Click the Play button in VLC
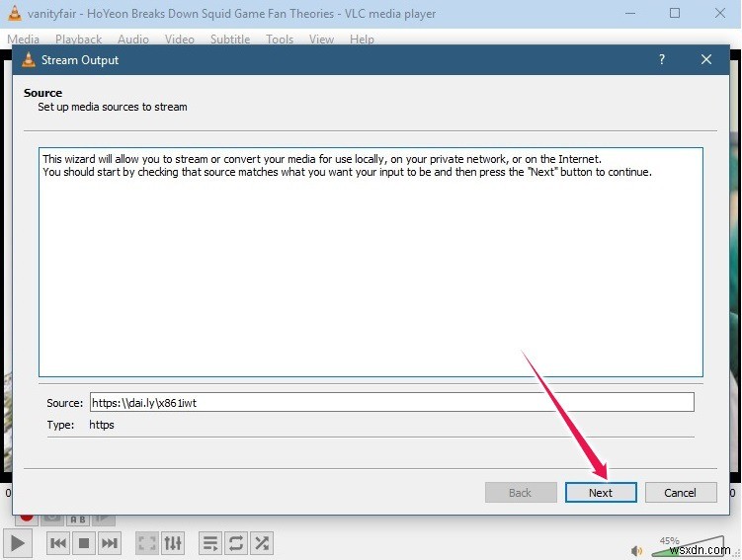Viewport: 742px width, 560px height. click(x=18, y=543)
